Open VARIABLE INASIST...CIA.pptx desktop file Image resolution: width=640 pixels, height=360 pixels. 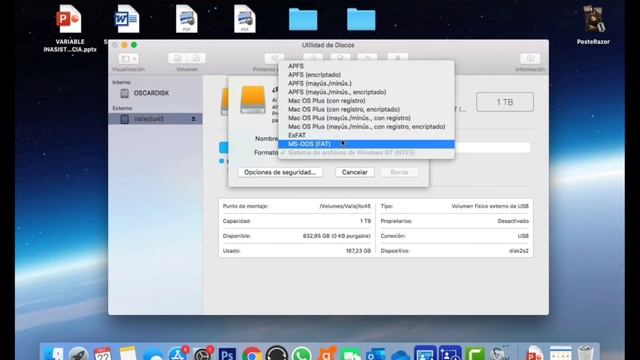click(70, 28)
